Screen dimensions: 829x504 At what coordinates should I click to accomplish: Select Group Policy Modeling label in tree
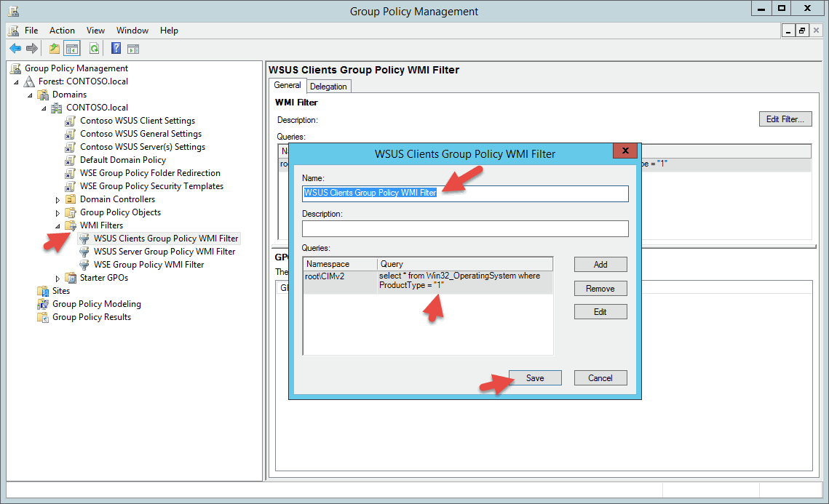pos(97,304)
